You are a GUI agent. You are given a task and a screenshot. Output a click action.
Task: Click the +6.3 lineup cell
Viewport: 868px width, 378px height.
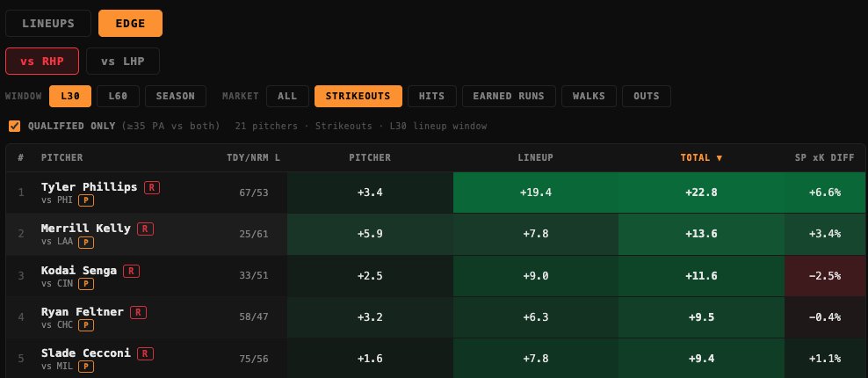[x=535, y=317]
